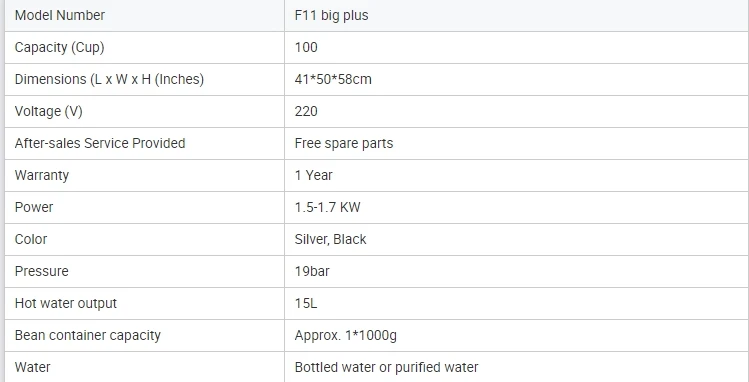The width and height of the screenshot is (749, 382).
Task: Click the Warranty row label
Action: [42, 175]
